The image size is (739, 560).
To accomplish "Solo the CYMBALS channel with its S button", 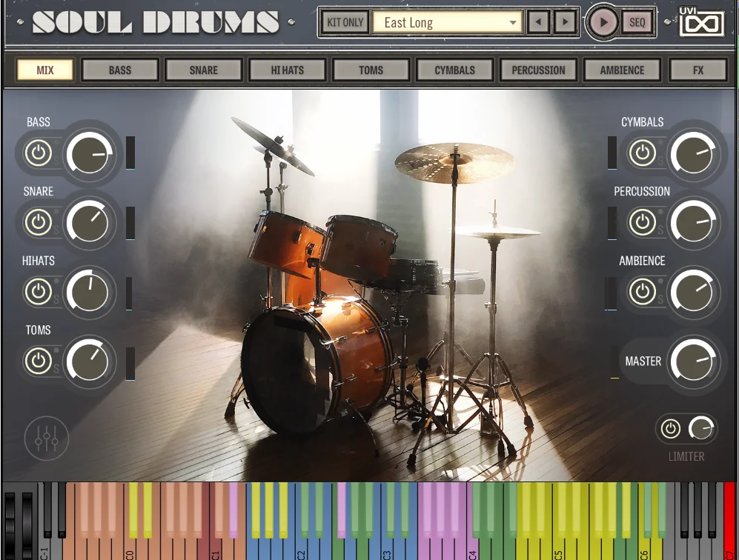I will pyautogui.click(x=660, y=161).
